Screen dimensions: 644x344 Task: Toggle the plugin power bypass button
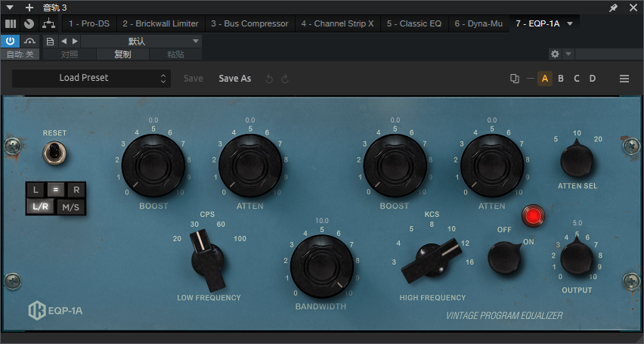(x=11, y=41)
